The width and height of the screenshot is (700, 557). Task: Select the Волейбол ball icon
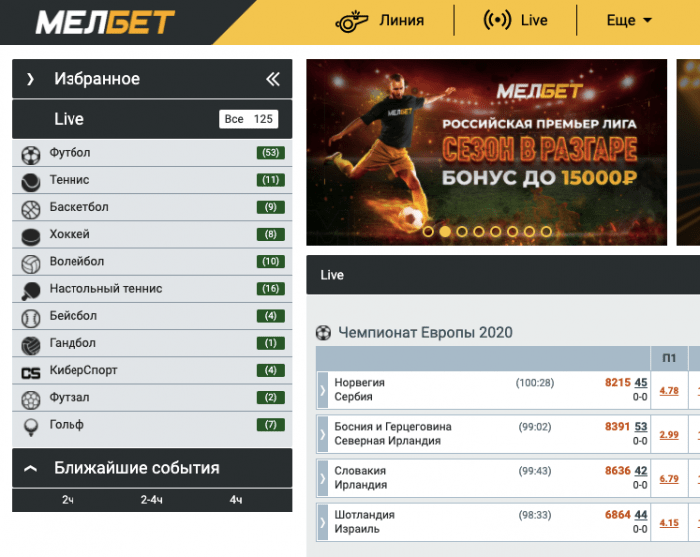31,264
